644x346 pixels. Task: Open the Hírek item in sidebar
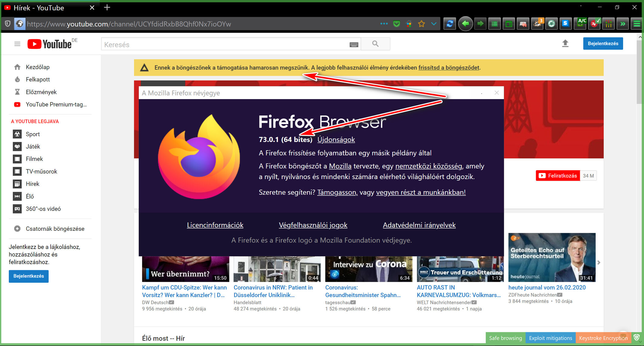pos(33,184)
